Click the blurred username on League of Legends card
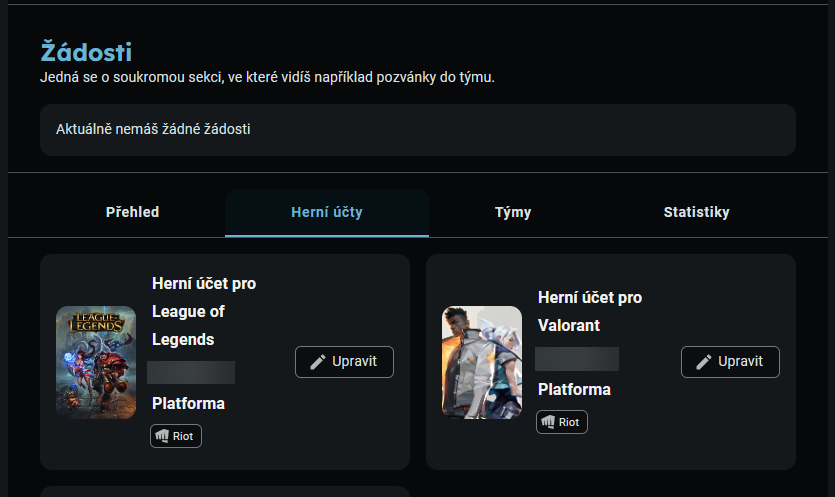 click(x=191, y=373)
